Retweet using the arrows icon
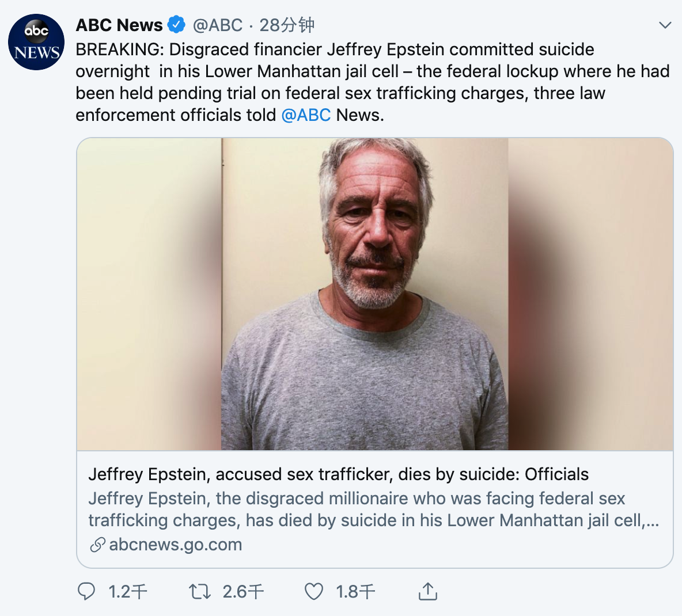 200,591
